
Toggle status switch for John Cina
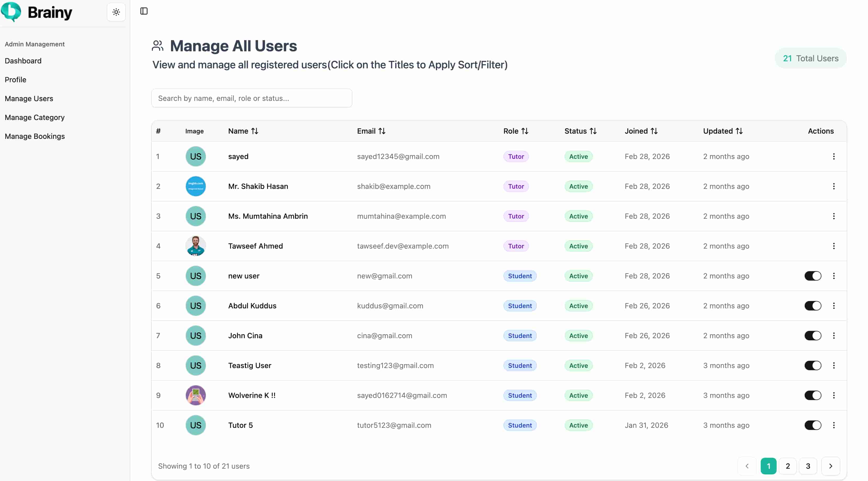(x=813, y=336)
